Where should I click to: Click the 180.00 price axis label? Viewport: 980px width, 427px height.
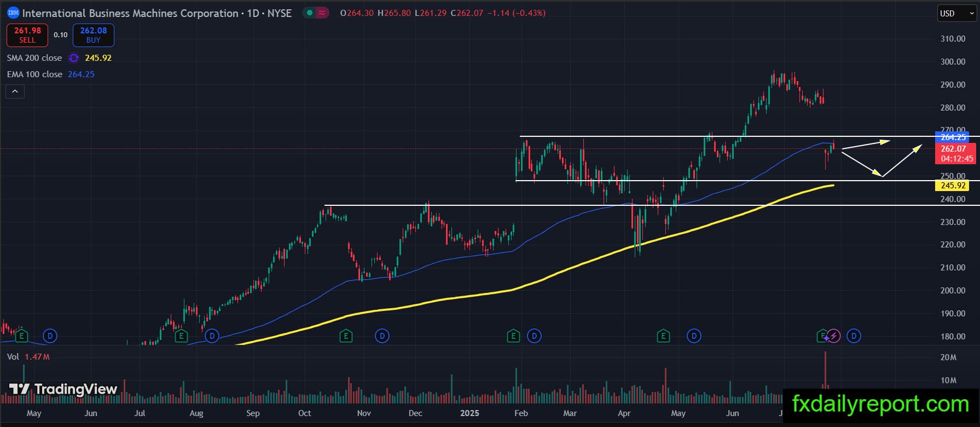(953, 337)
